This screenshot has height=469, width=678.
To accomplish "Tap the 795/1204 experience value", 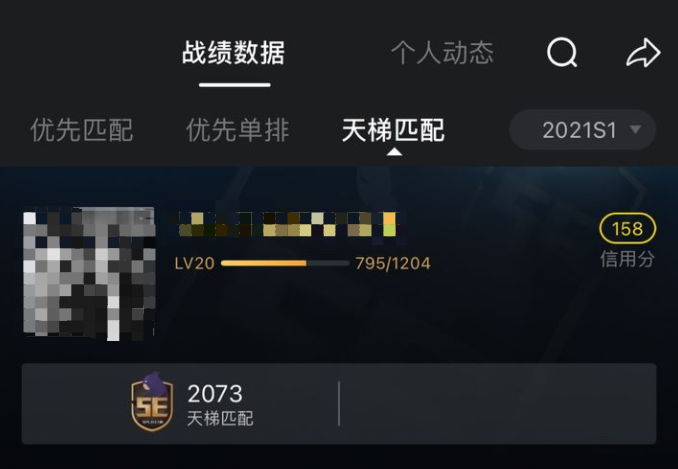I will [x=393, y=263].
